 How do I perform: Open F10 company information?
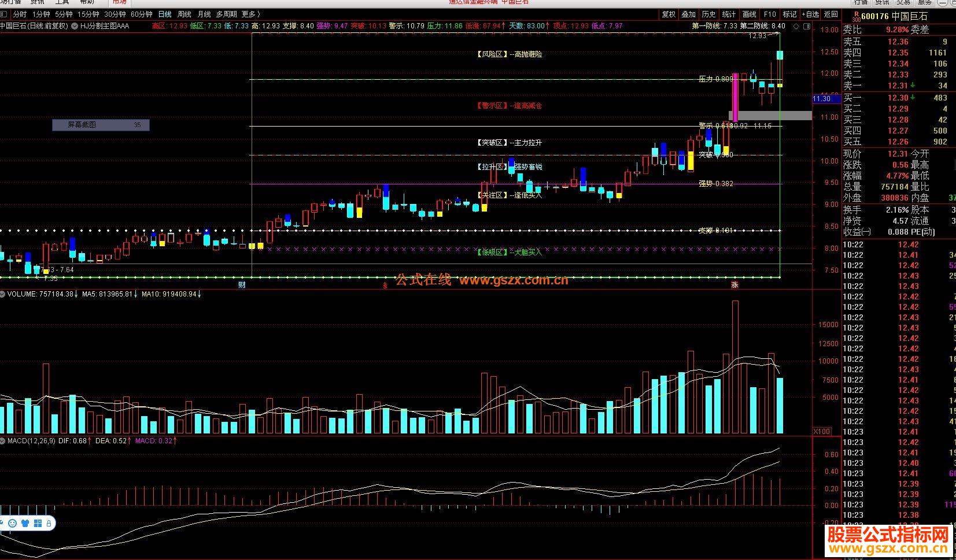pos(770,14)
